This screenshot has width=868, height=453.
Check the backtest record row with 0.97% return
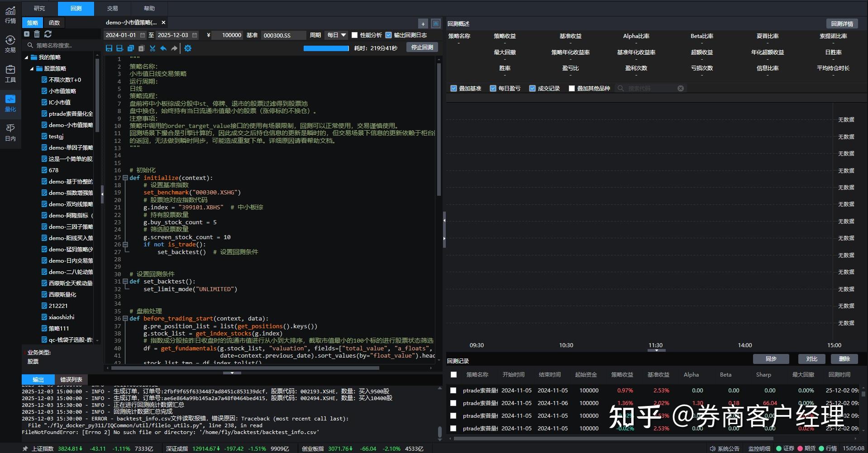[x=453, y=390]
